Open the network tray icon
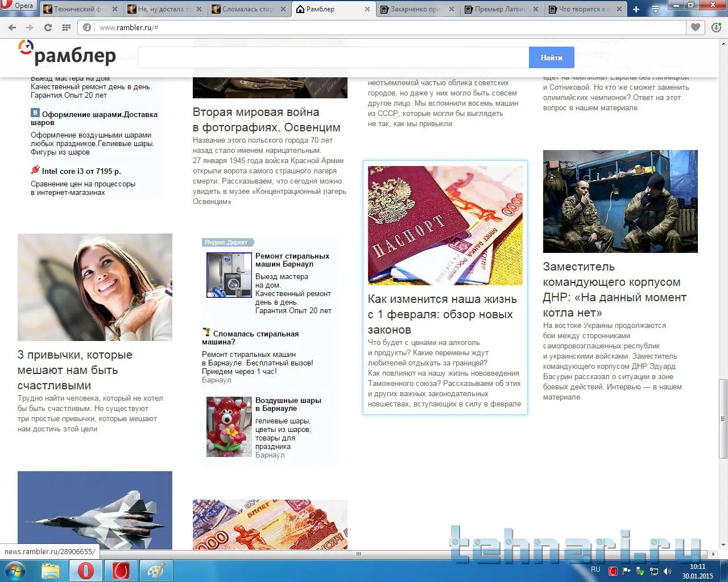This screenshot has height=582, width=728. pyautogui.click(x=654, y=571)
